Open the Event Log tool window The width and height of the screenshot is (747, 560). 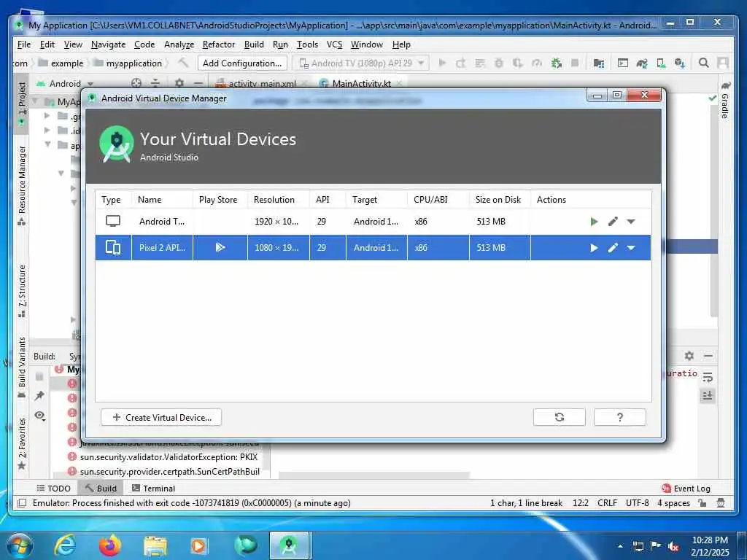coord(686,488)
